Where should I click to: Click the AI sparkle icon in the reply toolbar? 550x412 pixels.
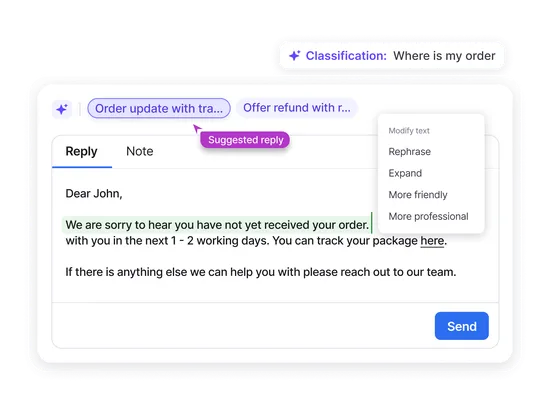click(62, 109)
